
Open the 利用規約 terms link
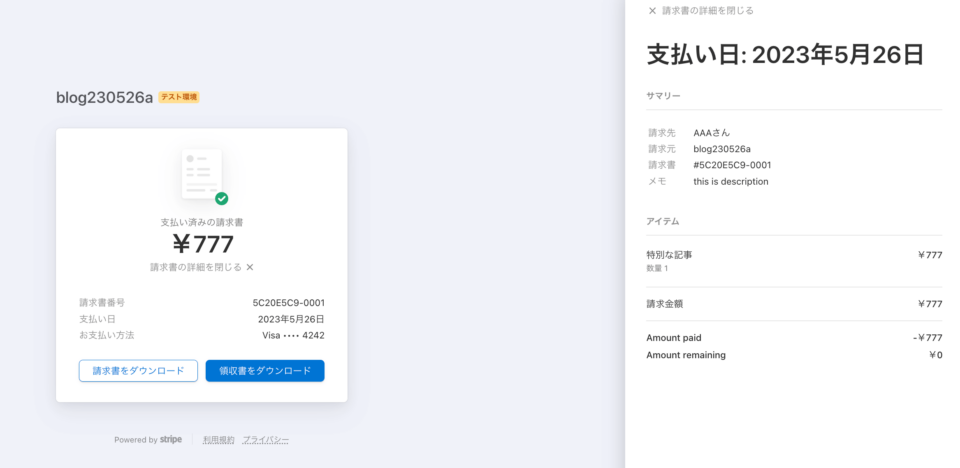(218, 440)
